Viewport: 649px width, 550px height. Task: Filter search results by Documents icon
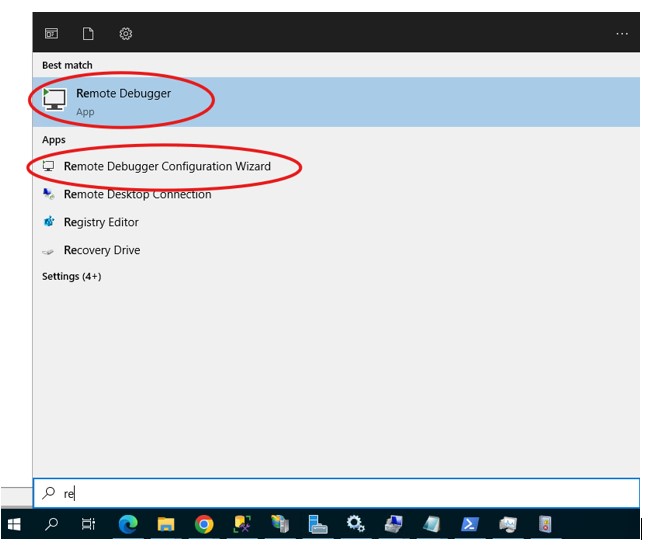pyautogui.click(x=88, y=34)
